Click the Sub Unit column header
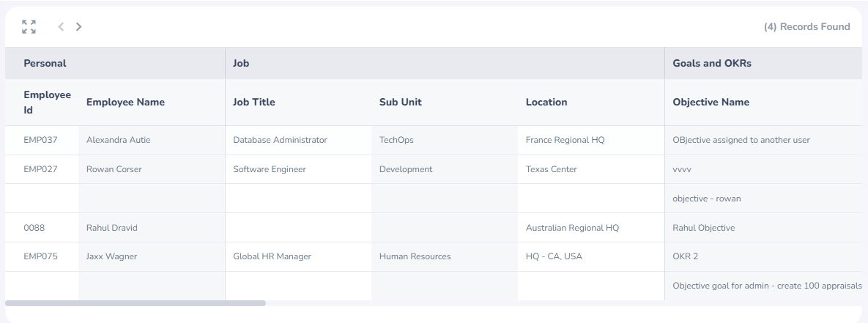Screen dimensions: 868x323 point(400,103)
